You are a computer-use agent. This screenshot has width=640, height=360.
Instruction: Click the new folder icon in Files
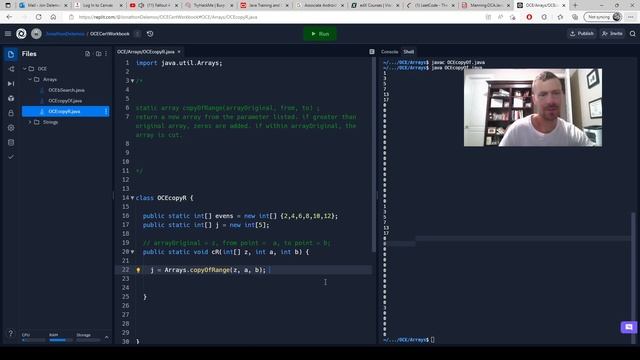pyautogui.click(x=98, y=54)
